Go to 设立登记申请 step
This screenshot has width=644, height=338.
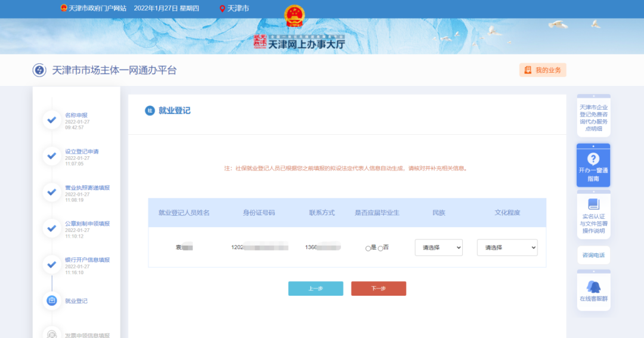pyautogui.click(x=82, y=151)
